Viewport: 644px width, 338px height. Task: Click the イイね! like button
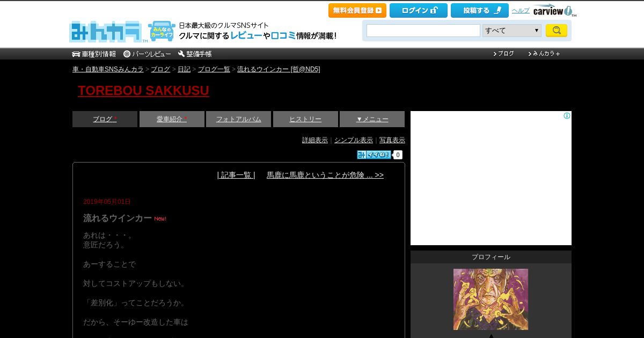(374, 155)
